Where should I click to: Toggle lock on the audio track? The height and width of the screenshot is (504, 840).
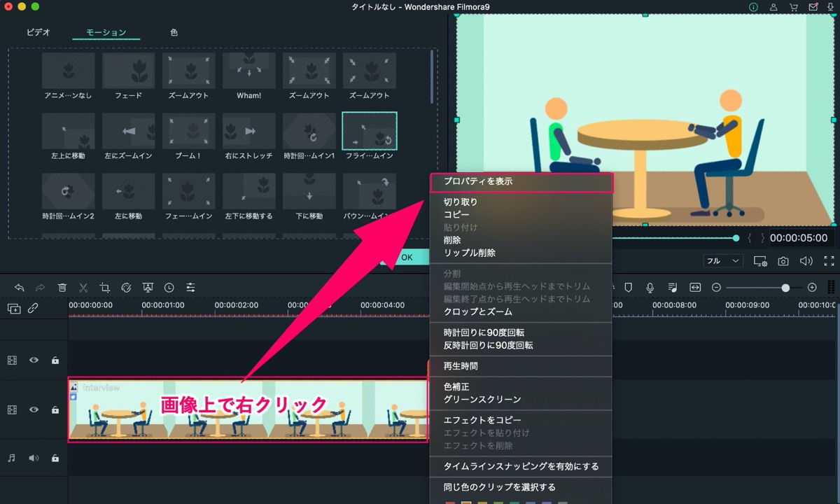coord(55,458)
